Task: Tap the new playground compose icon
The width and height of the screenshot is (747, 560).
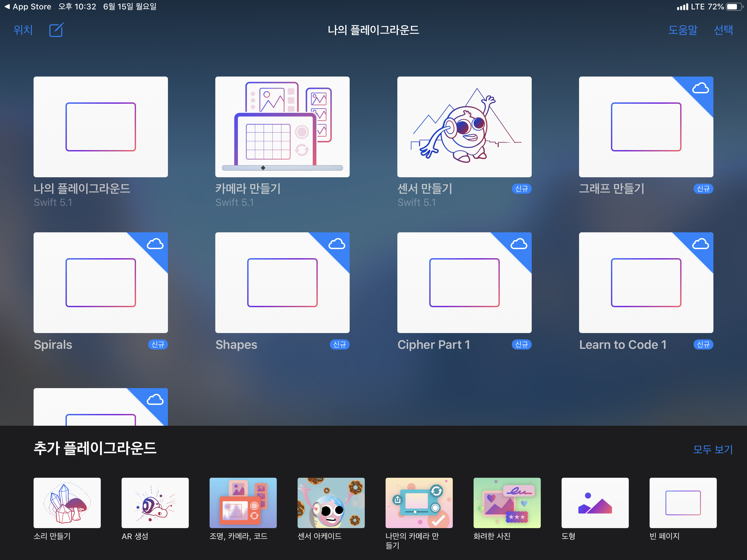Action: pos(56,30)
